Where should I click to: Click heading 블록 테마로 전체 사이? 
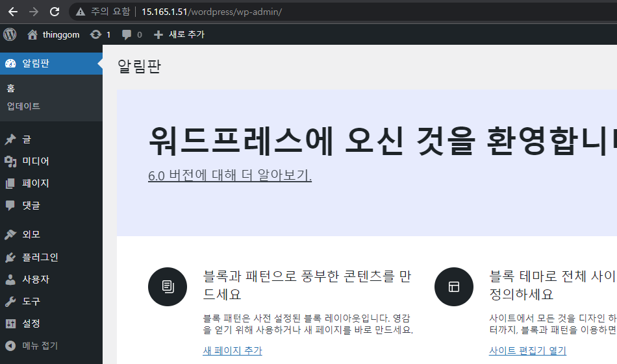[x=553, y=285]
